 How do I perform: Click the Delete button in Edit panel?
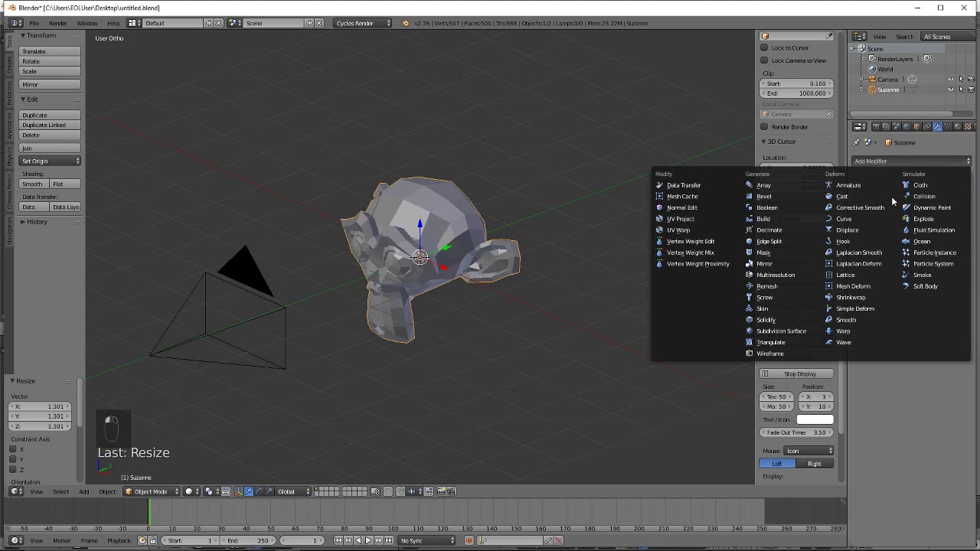(50, 135)
